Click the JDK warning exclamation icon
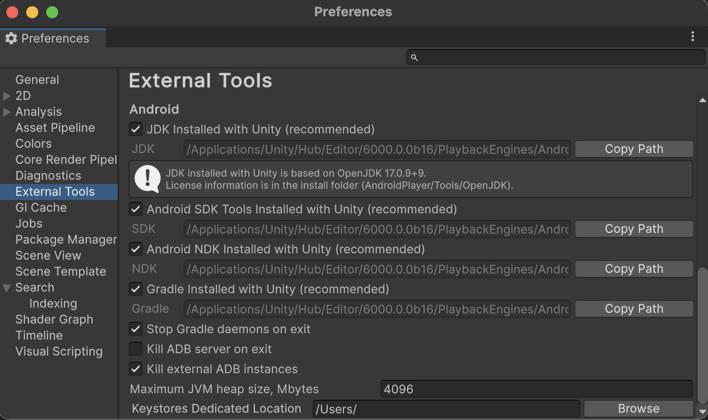 pyautogui.click(x=148, y=179)
